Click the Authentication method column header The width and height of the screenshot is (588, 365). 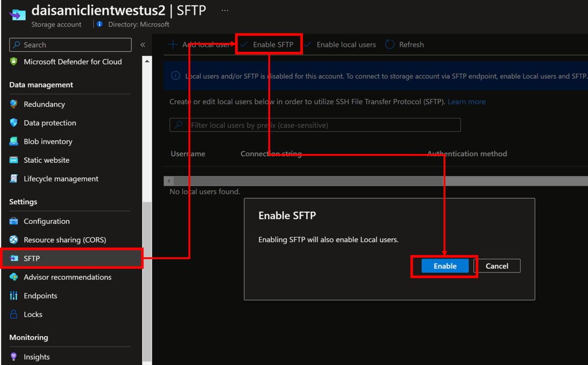point(467,153)
